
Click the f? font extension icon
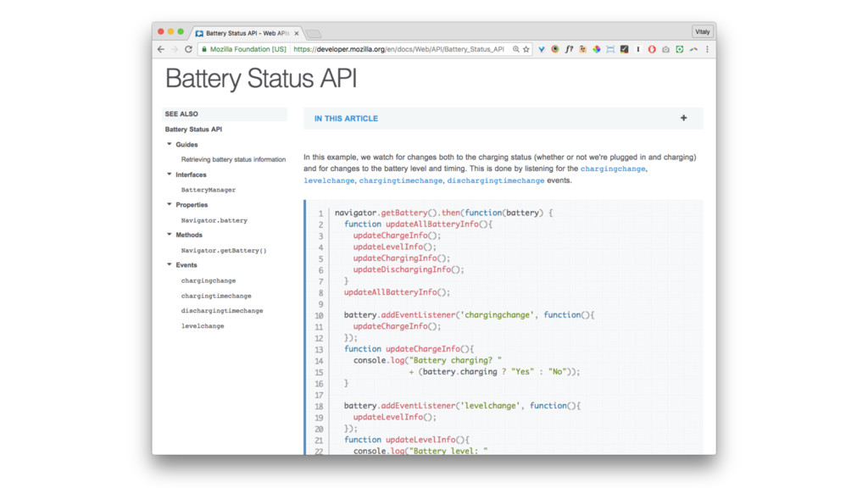point(569,49)
